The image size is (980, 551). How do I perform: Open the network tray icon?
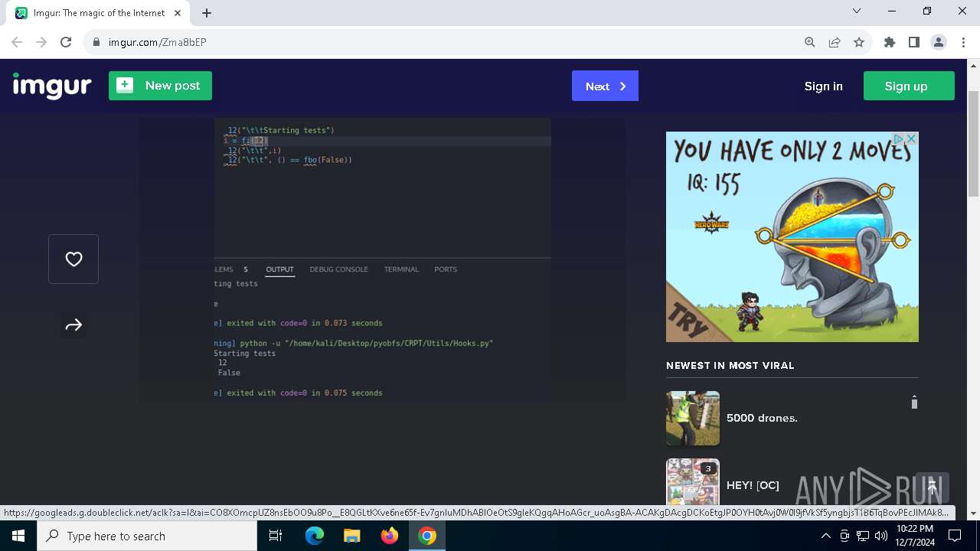click(x=863, y=536)
